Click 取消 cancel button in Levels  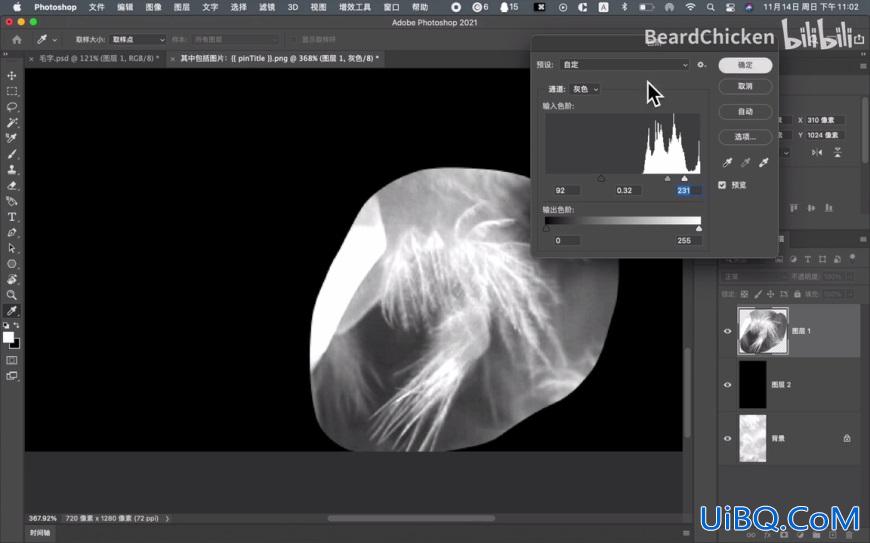[x=745, y=86]
